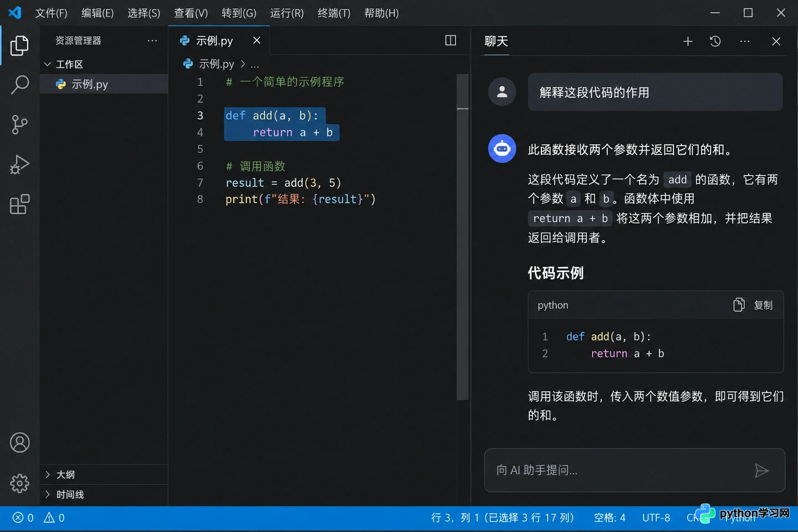Image resolution: width=798 pixels, height=532 pixels.
Task: Click the 空格: 4 indentation status
Action: tap(610, 518)
